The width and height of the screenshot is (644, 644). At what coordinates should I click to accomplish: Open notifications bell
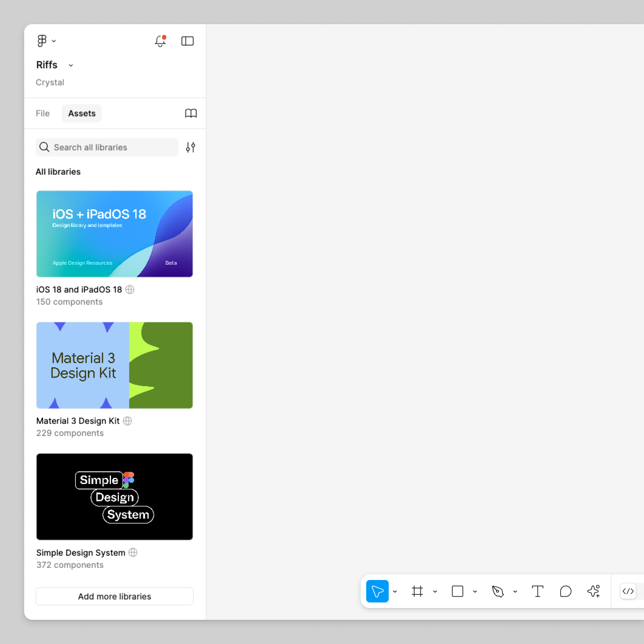[x=160, y=41]
